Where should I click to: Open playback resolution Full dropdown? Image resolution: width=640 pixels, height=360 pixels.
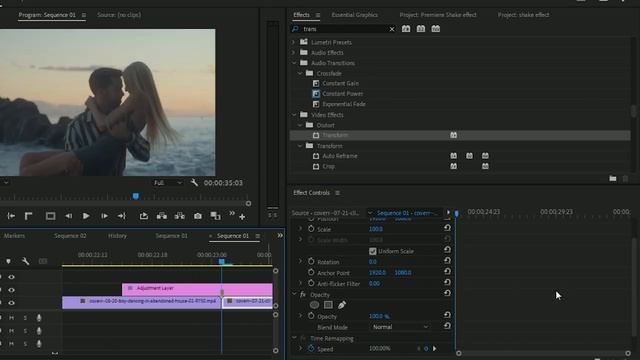coord(168,183)
